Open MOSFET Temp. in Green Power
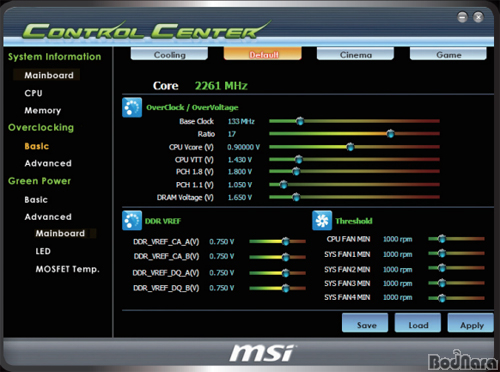Screen dimensions: 500x372 (x=68, y=269)
